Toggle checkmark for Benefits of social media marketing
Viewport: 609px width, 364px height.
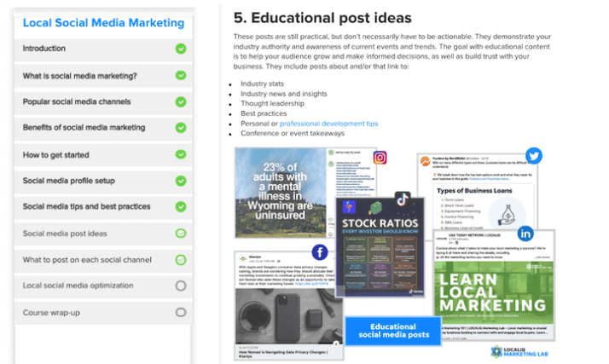(181, 128)
